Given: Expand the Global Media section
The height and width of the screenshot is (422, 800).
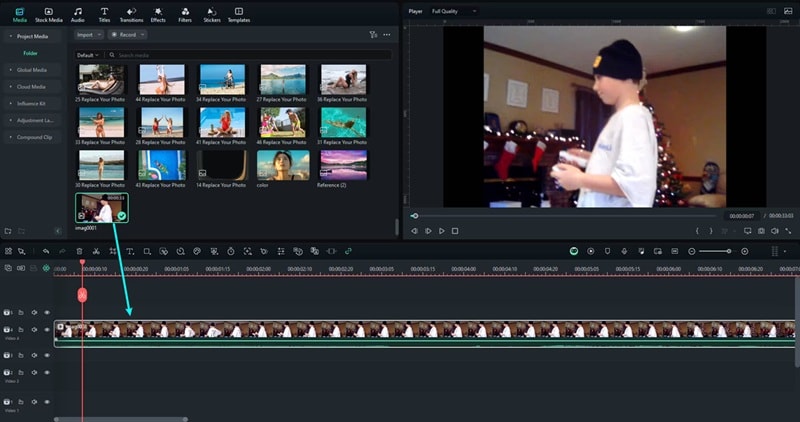Looking at the screenshot, I should click(31, 70).
